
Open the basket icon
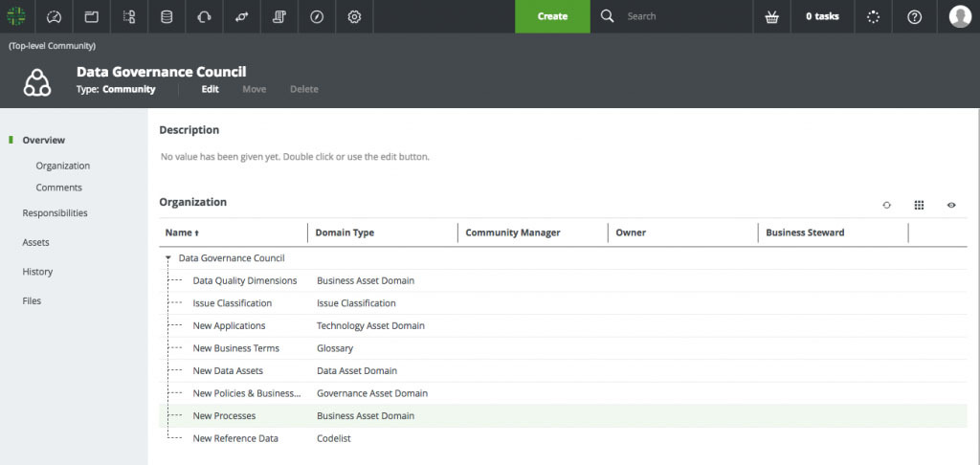pyautogui.click(x=772, y=17)
